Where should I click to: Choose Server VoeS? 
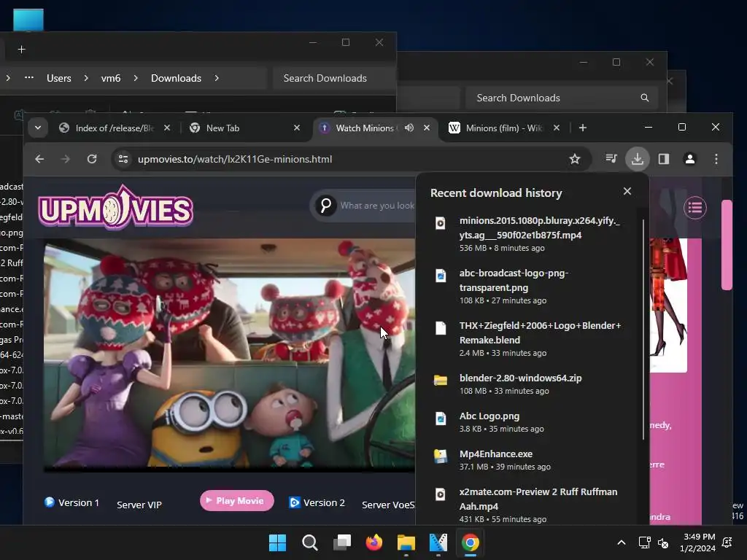(388, 505)
